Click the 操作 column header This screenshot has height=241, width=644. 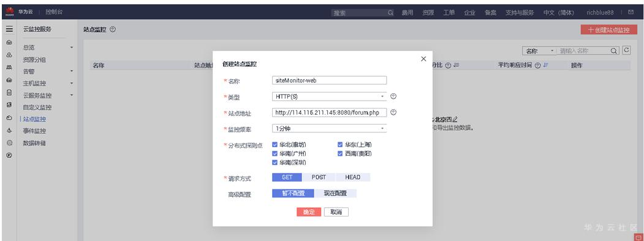577,66
